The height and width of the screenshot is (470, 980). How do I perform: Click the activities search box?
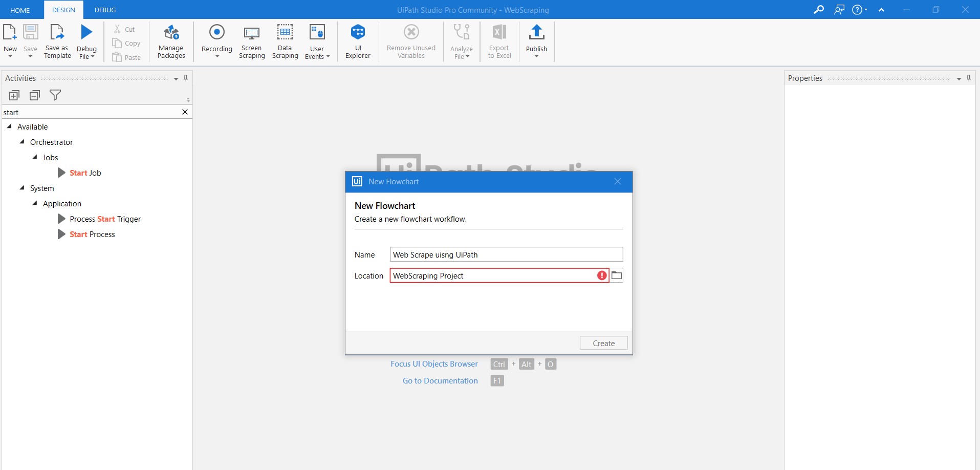click(x=91, y=112)
